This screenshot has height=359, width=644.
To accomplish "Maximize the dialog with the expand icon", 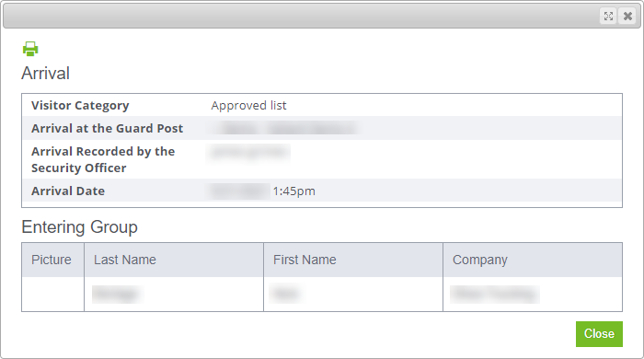I will (x=608, y=16).
